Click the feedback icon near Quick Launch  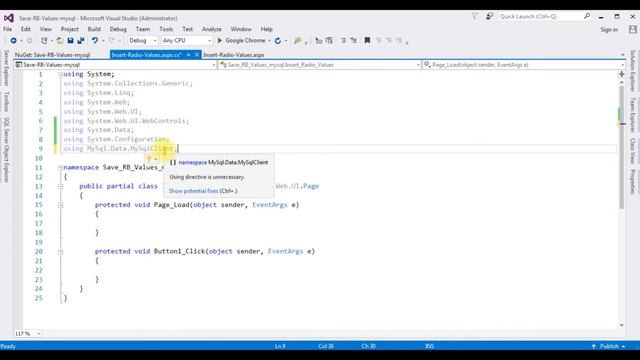489,16
